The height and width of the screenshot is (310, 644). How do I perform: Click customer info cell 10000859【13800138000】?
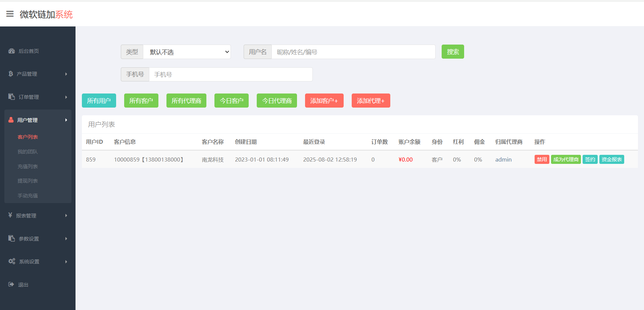(x=150, y=160)
